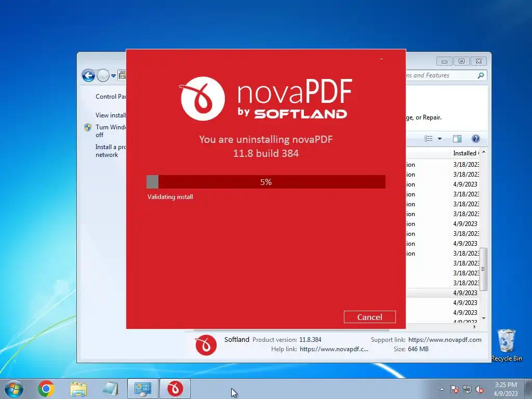Open the view options dropdown arrow
This screenshot has height=399, width=532.
[x=440, y=138]
